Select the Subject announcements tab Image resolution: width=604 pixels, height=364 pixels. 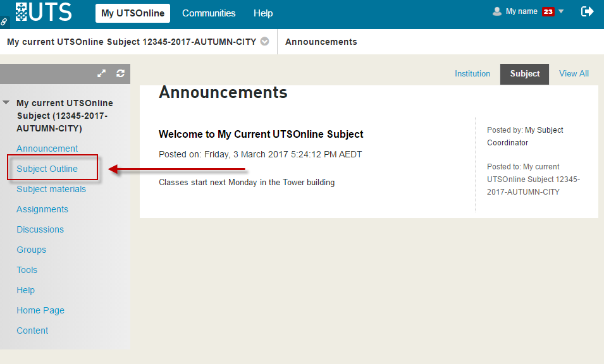coord(525,74)
